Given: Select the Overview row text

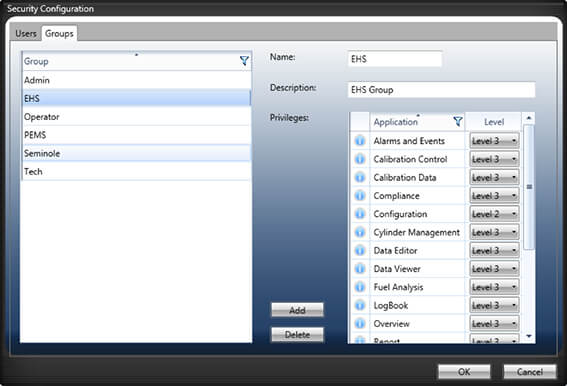Looking at the screenshot, I should click(391, 324).
